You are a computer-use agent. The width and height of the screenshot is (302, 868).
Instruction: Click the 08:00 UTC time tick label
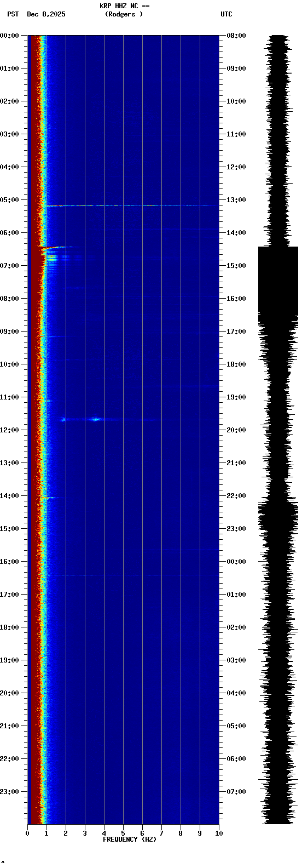[x=236, y=36]
